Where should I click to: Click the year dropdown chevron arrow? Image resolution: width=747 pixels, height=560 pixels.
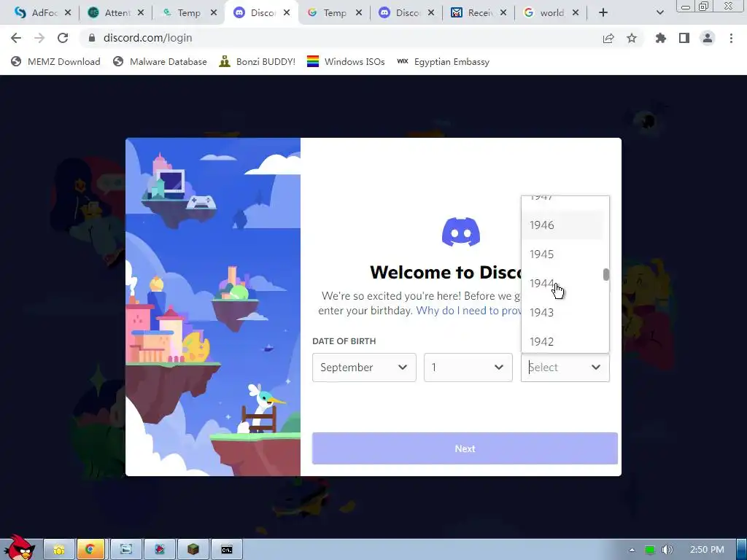(596, 367)
